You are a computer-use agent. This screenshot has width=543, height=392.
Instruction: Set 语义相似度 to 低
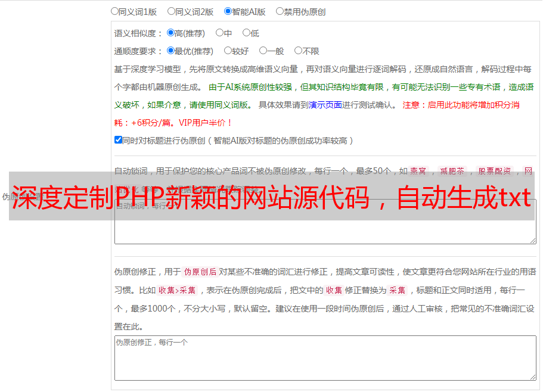pos(246,33)
